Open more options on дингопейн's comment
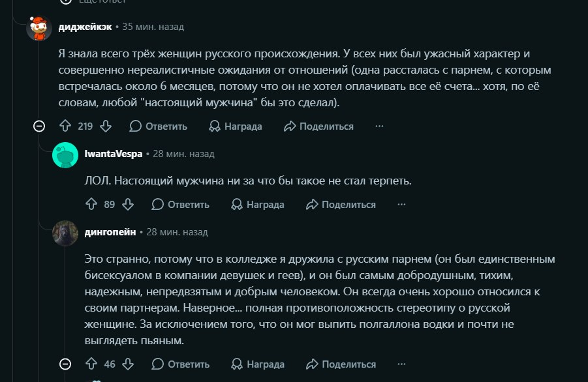The width and height of the screenshot is (588, 382). (x=401, y=364)
